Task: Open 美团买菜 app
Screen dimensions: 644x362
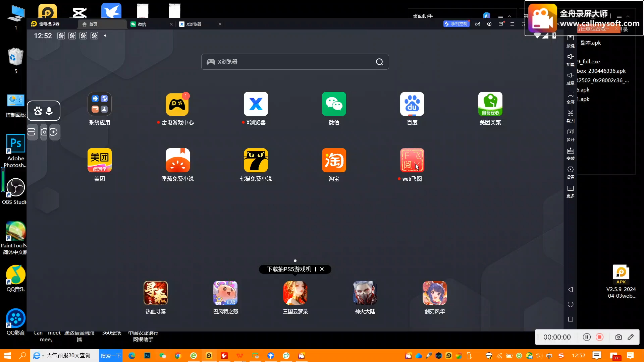Action: pyautogui.click(x=490, y=104)
